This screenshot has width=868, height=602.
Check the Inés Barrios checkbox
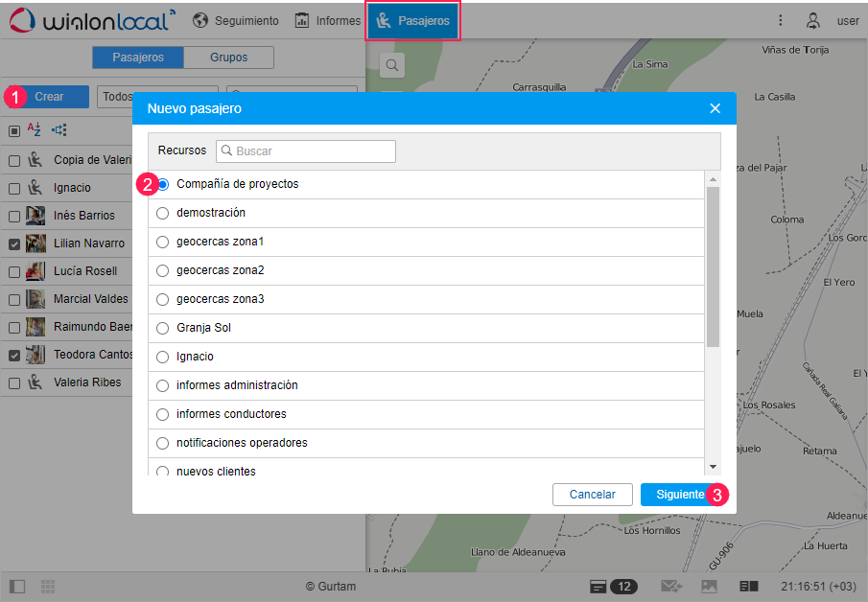point(14,216)
